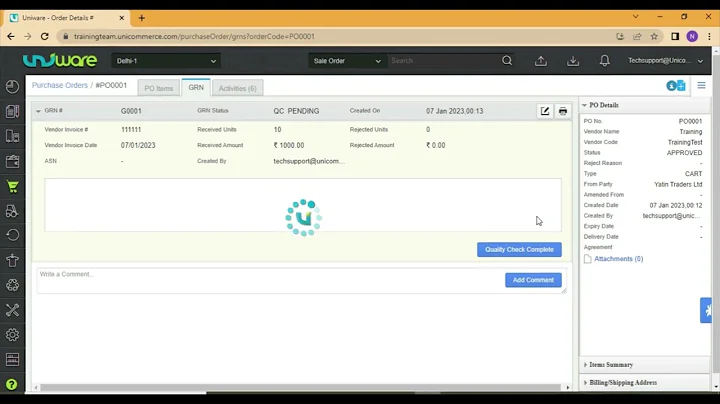Select the GRN tab
720x404 pixels.
pyautogui.click(x=196, y=87)
